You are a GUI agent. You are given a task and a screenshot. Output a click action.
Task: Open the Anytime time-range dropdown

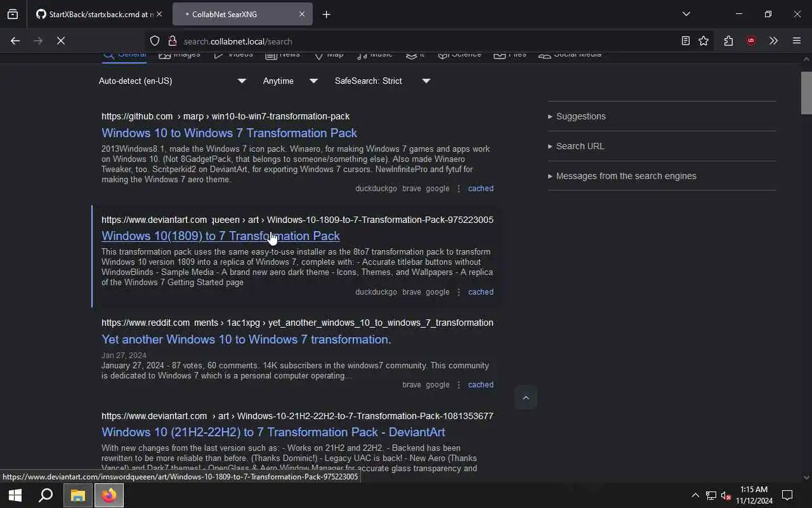291,81
